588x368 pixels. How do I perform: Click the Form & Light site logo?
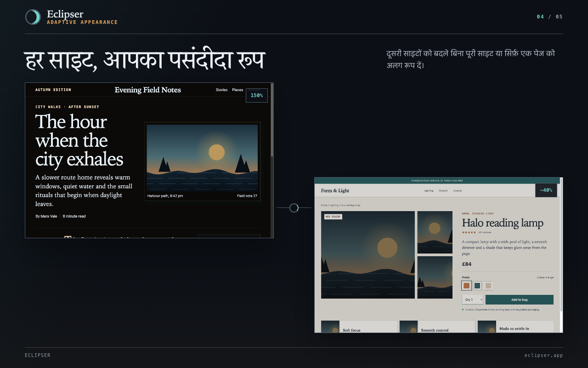click(335, 190)
